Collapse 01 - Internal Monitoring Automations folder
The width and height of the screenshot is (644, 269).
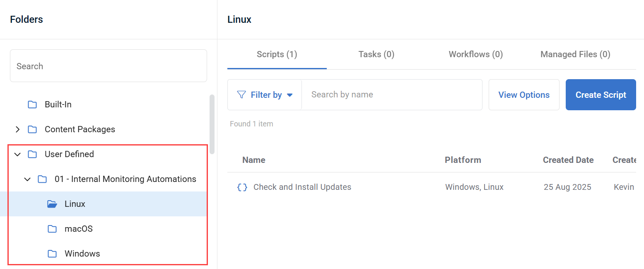click(x=27, y=179)
